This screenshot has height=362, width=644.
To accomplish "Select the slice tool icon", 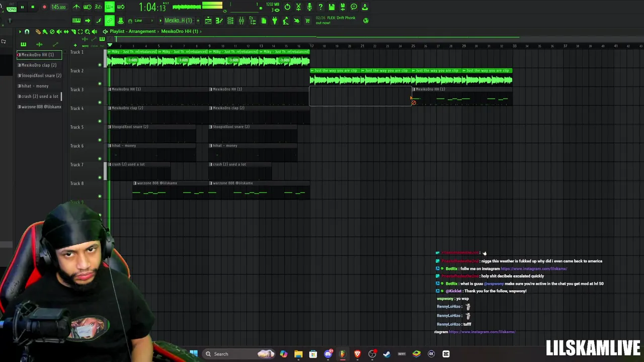I will point(73,32).
